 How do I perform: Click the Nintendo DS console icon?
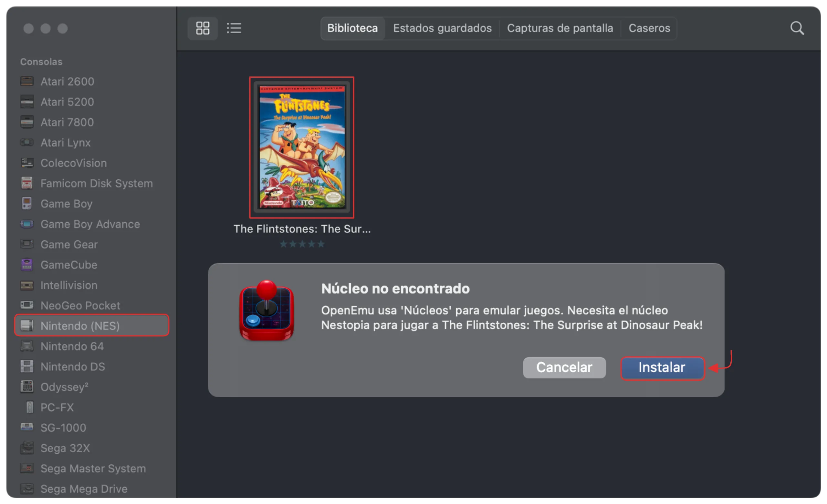[x=27, y=367]
